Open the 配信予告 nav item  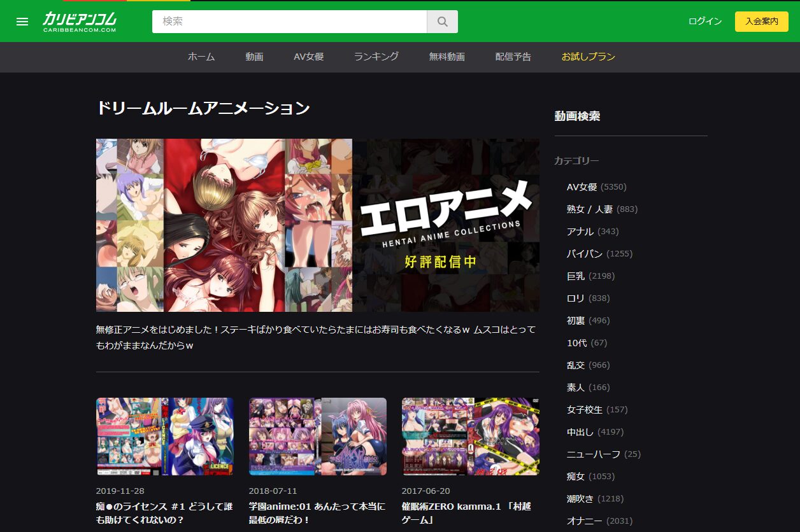(x=513, y=57)
